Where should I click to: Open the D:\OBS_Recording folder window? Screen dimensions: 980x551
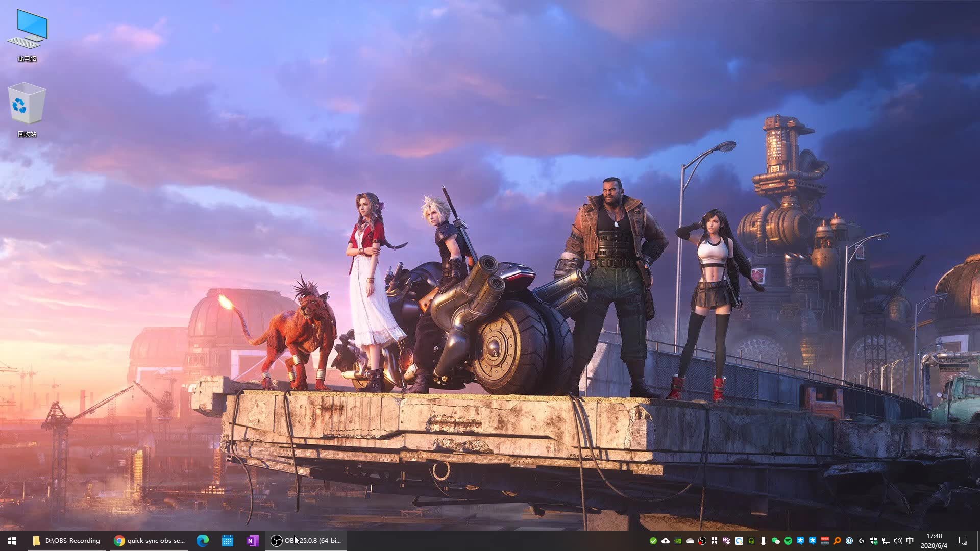tap(66, 541)
